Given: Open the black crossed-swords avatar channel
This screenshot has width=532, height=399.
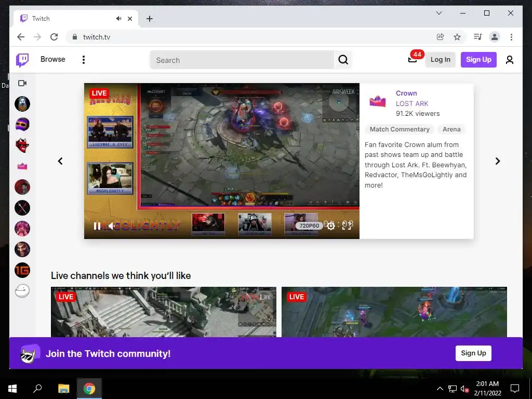Looking at the screenshot, I should pyautogui.click(x=22, y=208).
